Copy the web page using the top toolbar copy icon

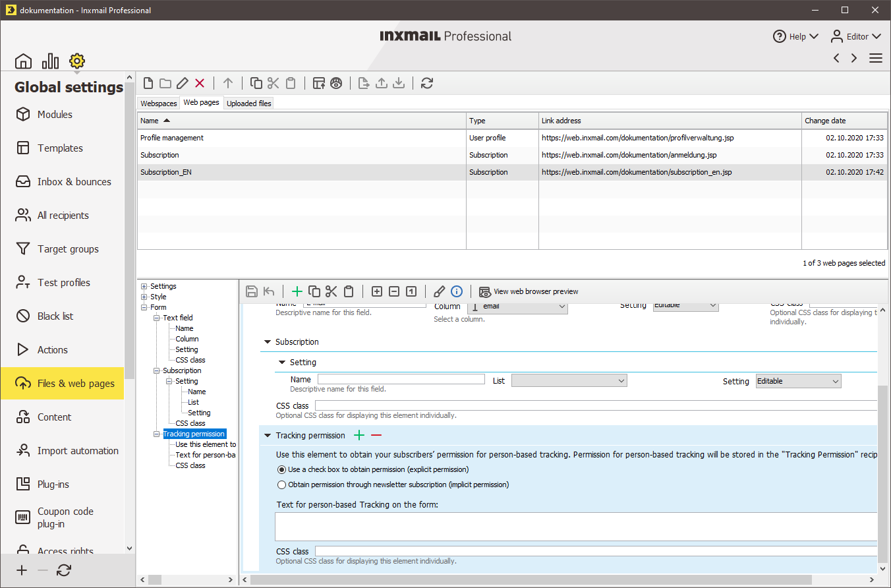(256, 83)
